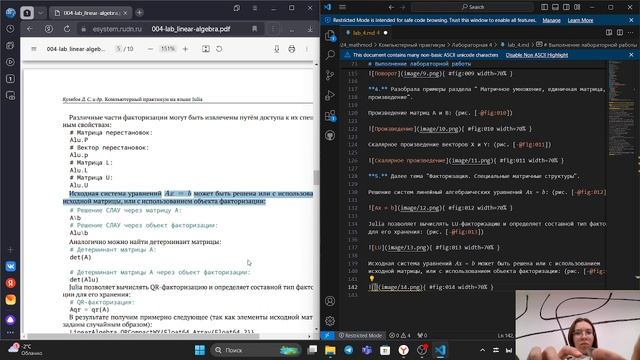The width and height of the screenshot is (640, 360).
Task: Open browser downloads arrow in the address bar
Action: 310,29
